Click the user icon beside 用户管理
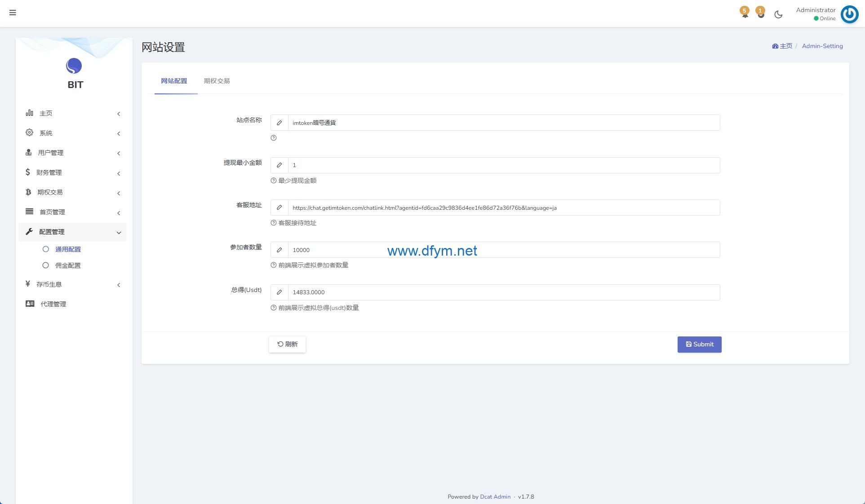Screen dimensions: 865x504 point(28,152)
